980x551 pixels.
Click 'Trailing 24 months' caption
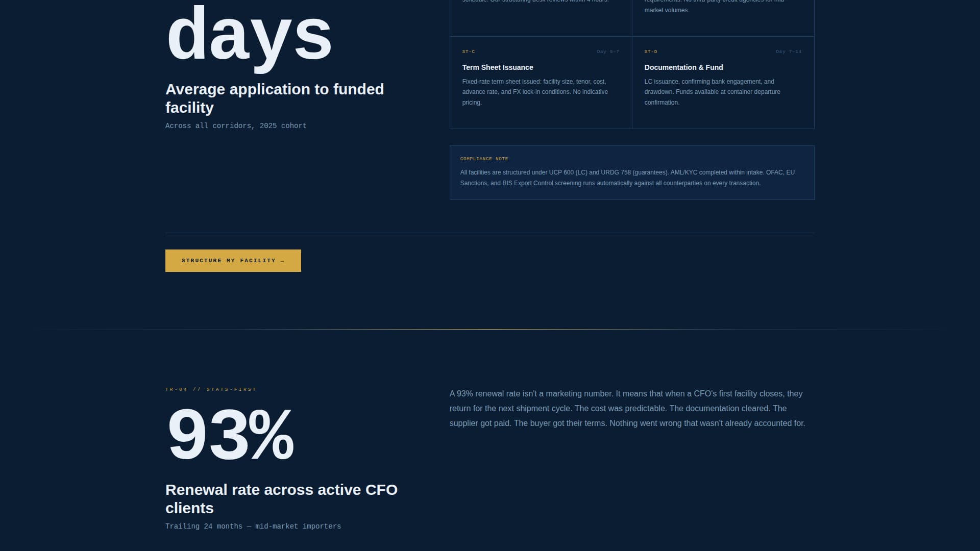tap(253, 526)
